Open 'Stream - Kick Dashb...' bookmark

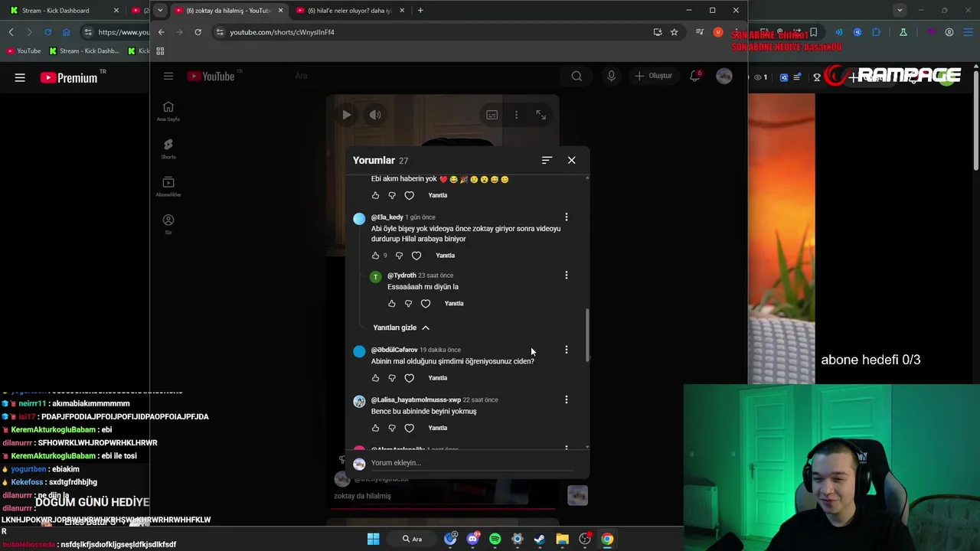pos(84,51)
